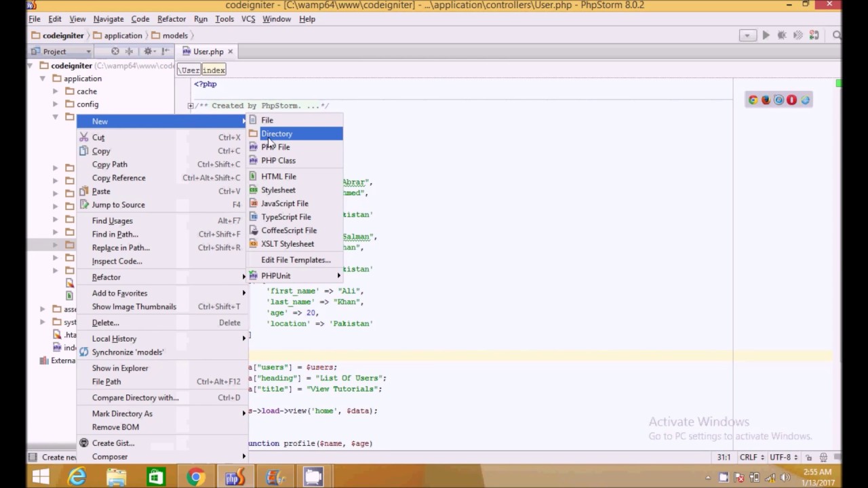Expand the cache folder
Viewport: 868px width, 488px height.
click(x=56, y=91)
